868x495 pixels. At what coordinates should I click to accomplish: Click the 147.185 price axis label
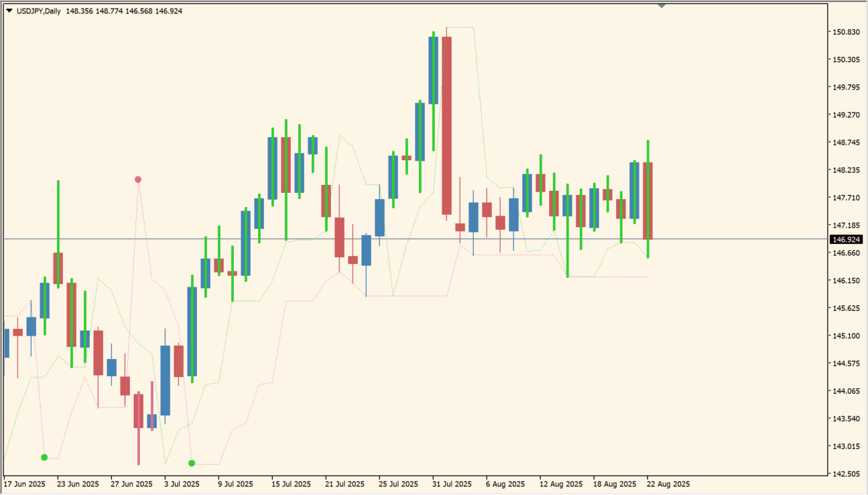tap(846, 226)
